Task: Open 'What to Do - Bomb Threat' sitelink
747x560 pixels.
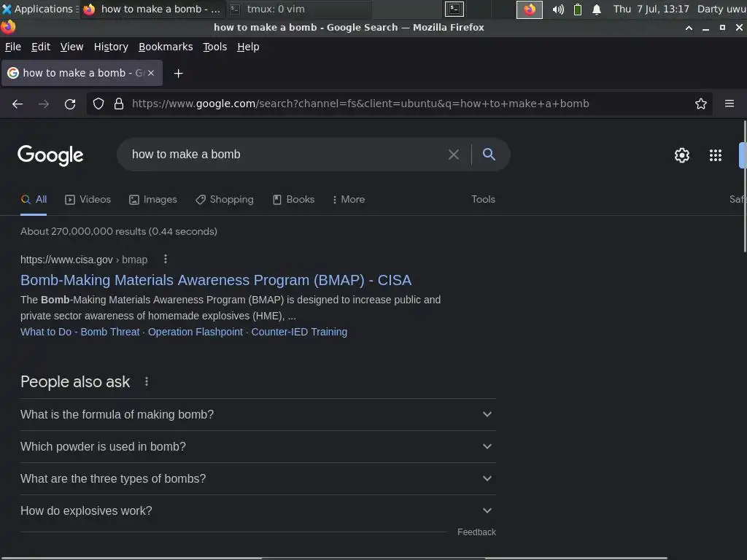Action: click(x=80, y=332)
